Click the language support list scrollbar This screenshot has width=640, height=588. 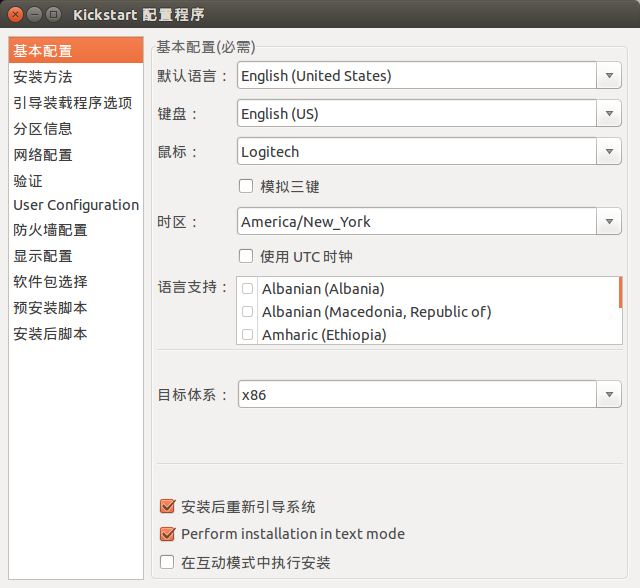pos(620,292)
